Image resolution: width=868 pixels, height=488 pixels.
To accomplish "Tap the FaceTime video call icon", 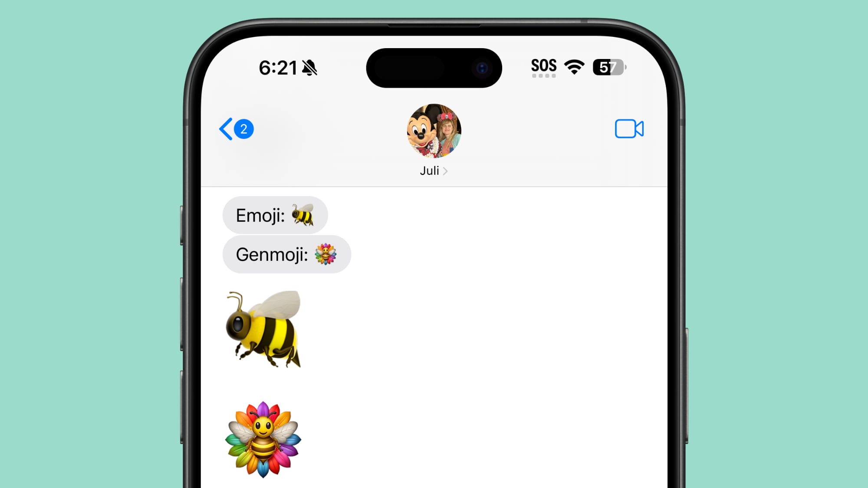I will pyautogui.click(x=630, y=129).
